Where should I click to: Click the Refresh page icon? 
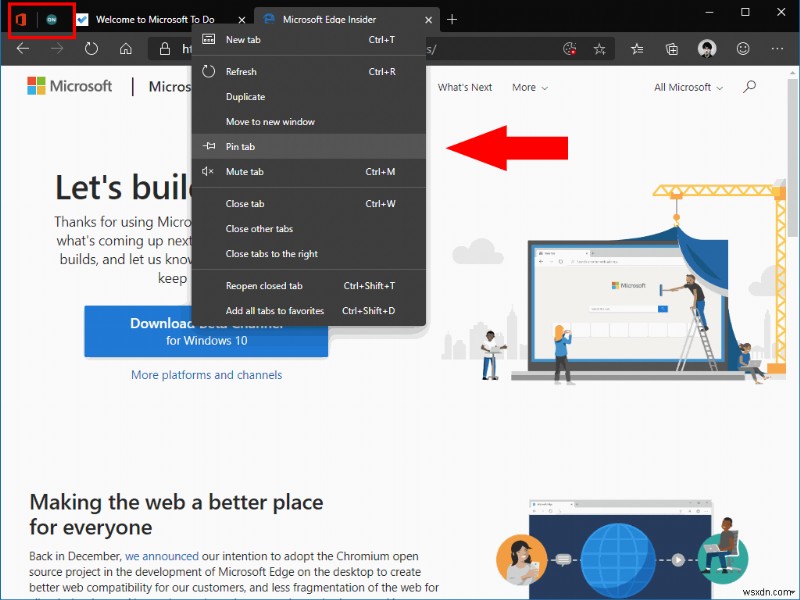click(x=90, y=48)
